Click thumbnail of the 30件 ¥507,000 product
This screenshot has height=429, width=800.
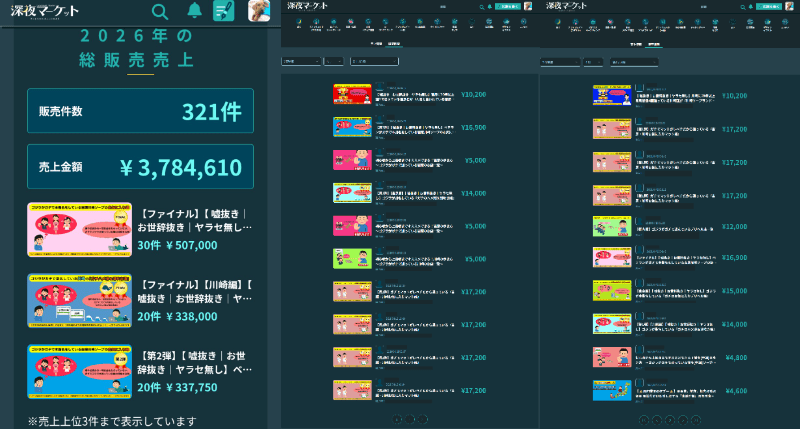tap(79, 230)
